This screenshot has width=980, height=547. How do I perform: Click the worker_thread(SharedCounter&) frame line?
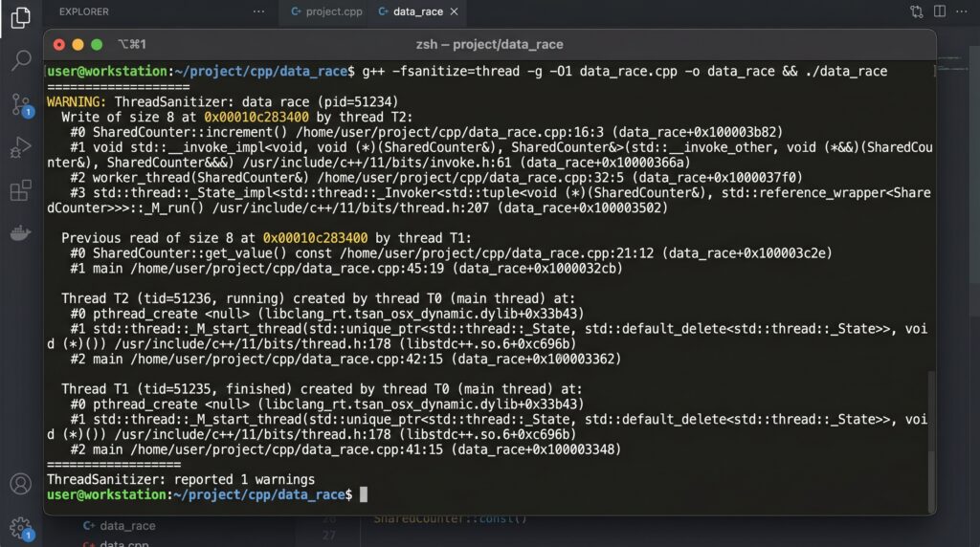pos(436,177)
